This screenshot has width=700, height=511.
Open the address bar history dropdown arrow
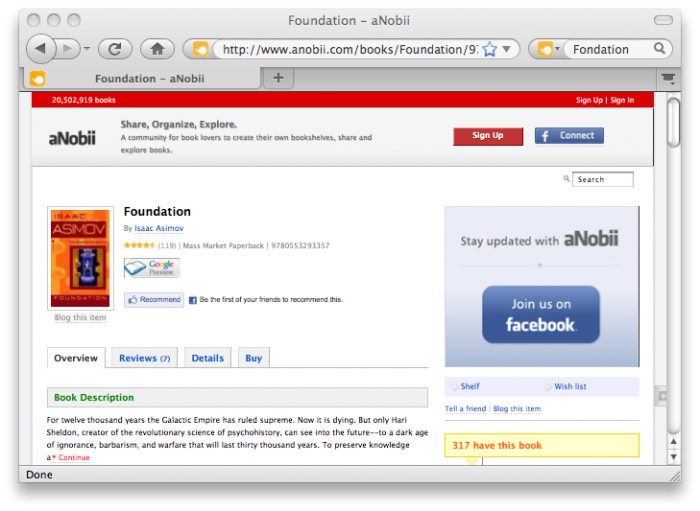(507, 49)
